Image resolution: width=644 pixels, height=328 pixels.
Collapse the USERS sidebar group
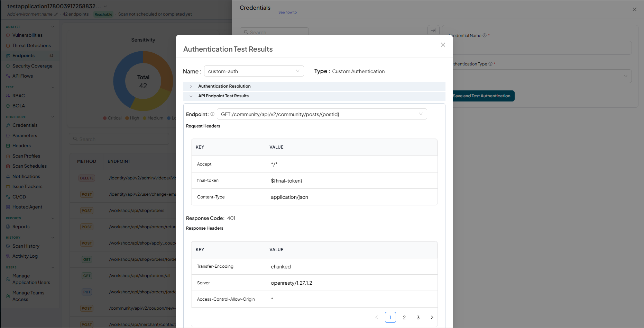pyautogui.click(x=53, y=267)
